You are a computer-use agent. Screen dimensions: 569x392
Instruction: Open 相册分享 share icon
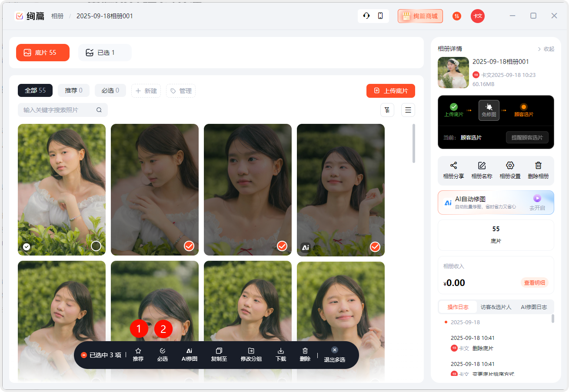(x=453, y=166)
